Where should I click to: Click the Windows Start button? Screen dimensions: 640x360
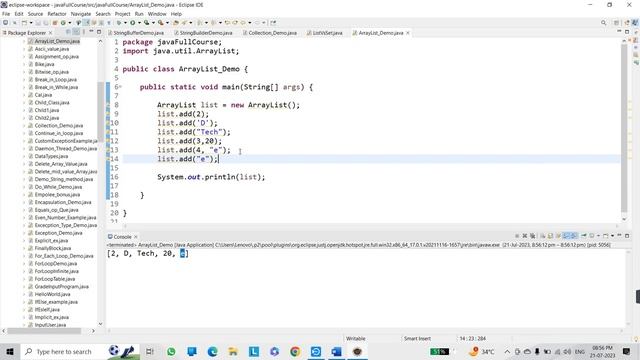coord(10,351)
